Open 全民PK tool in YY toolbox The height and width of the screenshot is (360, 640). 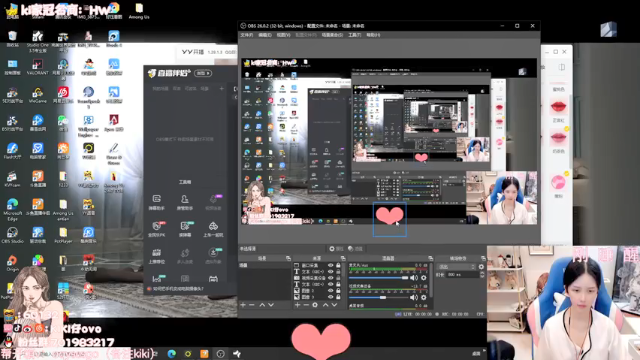pyautogui.click(x=157, y=229)
